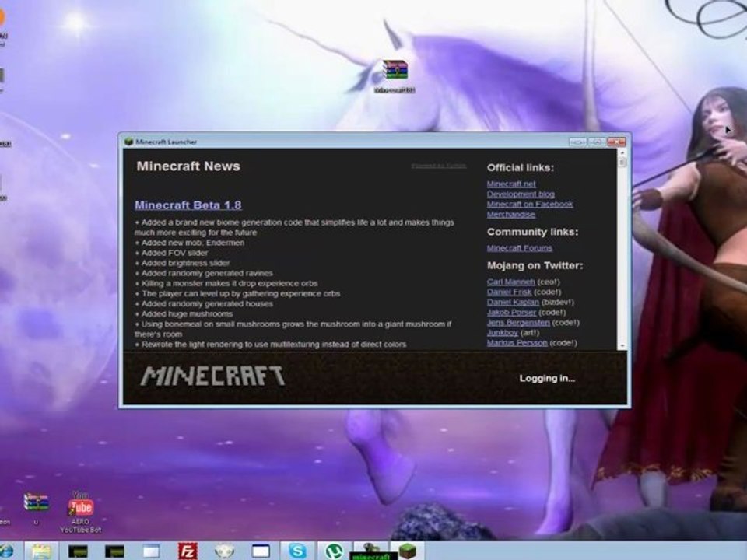Click 'The player can level up' line
The image size is (747, 560).
tap(238, 294)
